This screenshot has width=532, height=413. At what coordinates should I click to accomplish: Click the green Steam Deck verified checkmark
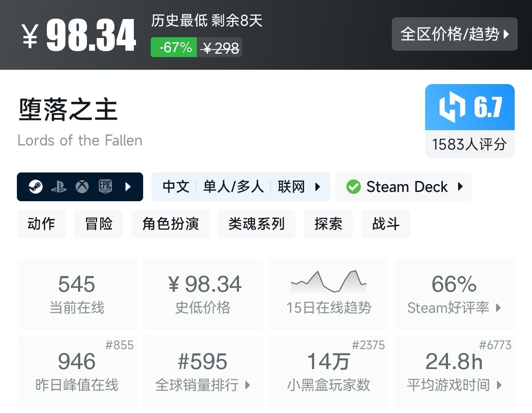(x=353, y=187)
